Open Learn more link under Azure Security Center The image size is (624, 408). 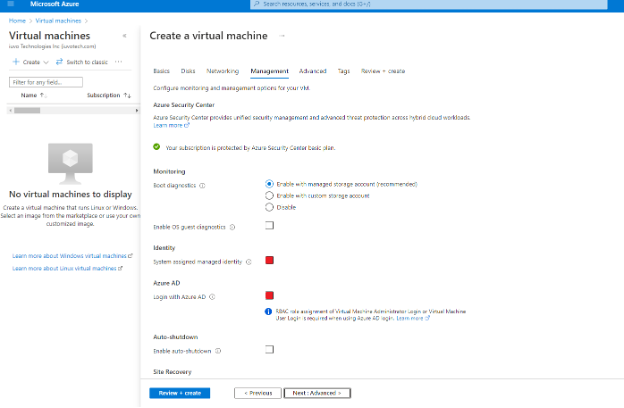pos(171,125)
